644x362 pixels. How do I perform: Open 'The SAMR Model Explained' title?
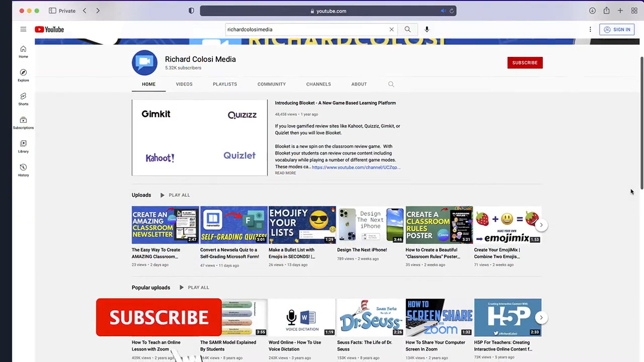click(228, 346)
